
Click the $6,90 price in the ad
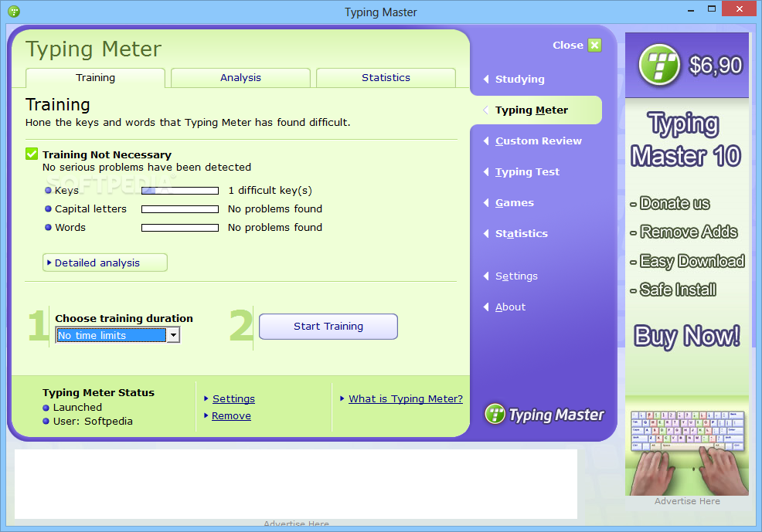click(716, 65)
